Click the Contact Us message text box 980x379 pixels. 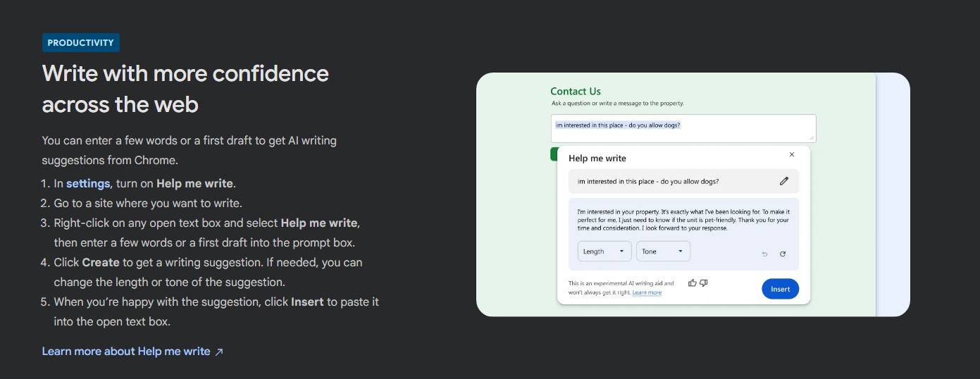point(683,128)
